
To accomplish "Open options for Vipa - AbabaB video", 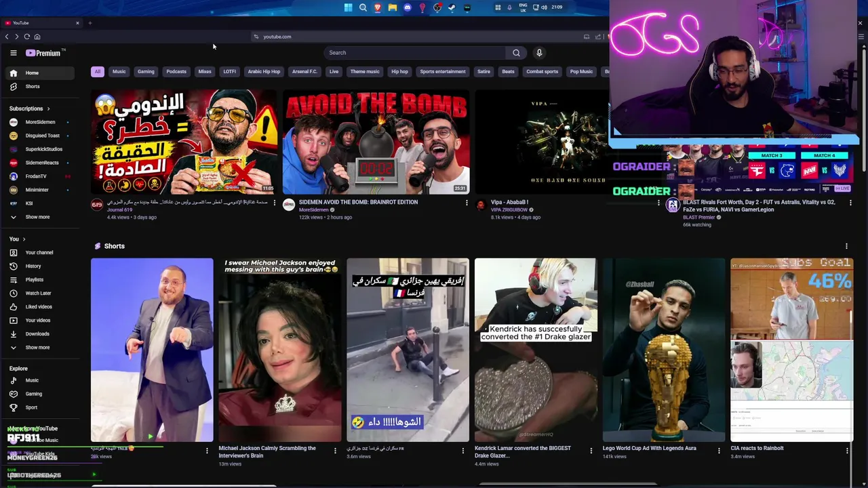I will coord(658,203).
